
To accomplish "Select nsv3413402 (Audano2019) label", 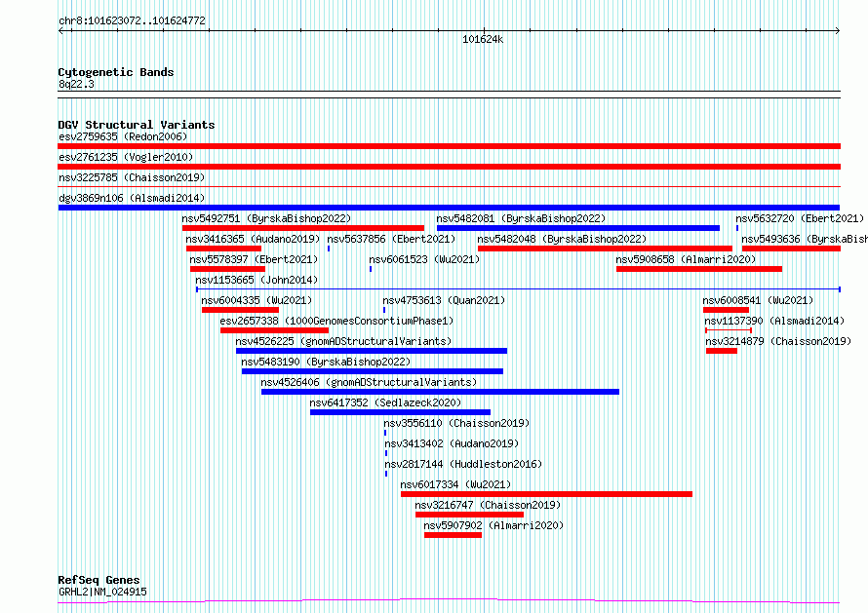I will 452,443.
